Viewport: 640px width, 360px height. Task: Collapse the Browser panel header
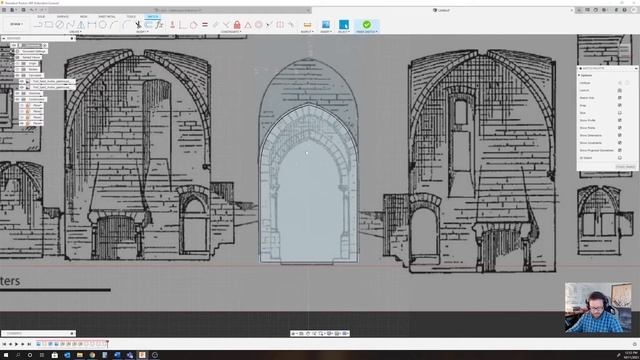click(x=4, y=38)
